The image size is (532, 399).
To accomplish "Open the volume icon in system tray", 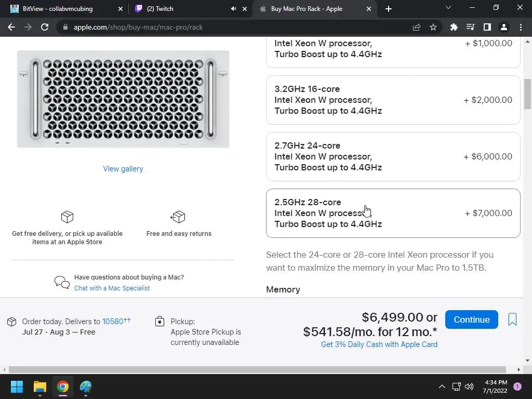I will [469, 387].
